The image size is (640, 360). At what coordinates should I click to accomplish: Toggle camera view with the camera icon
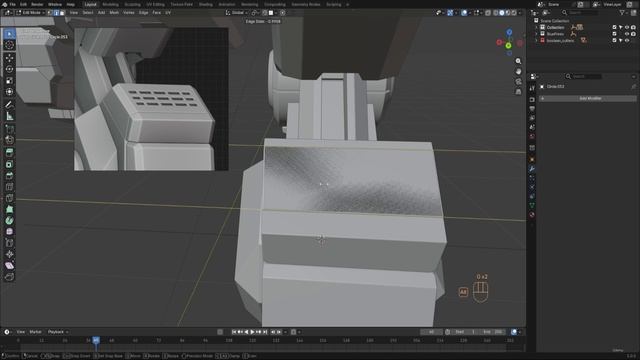[518, 82]
